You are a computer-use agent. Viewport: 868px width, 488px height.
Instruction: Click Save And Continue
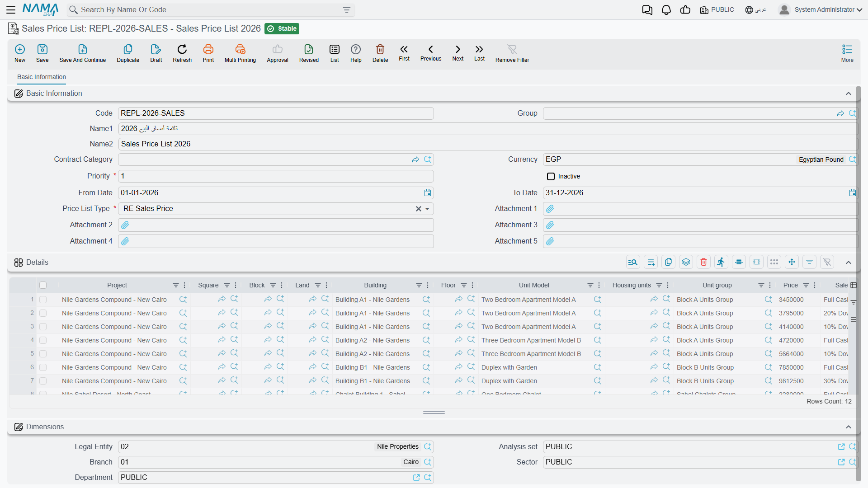(83, 53)
